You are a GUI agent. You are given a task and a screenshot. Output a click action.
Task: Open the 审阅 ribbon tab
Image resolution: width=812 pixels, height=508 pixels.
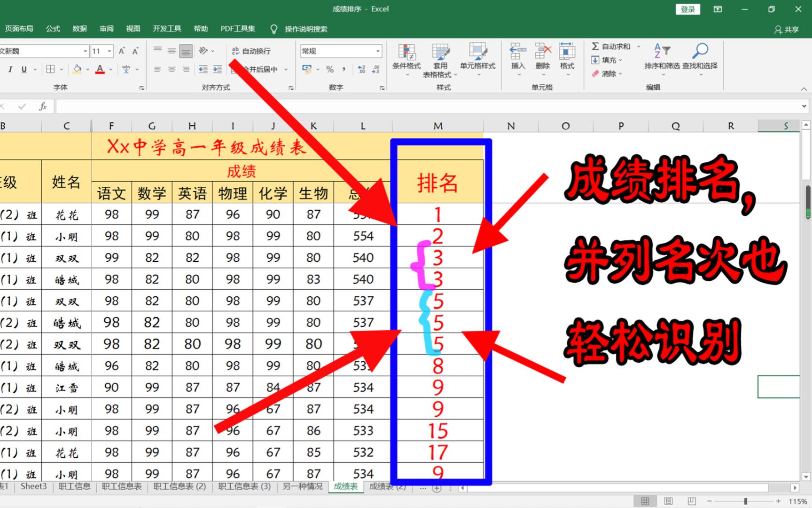point(106,29)
